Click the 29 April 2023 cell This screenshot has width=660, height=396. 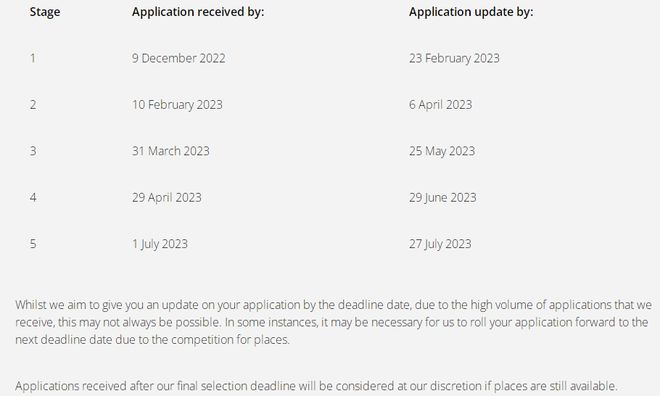pos(167,198)
